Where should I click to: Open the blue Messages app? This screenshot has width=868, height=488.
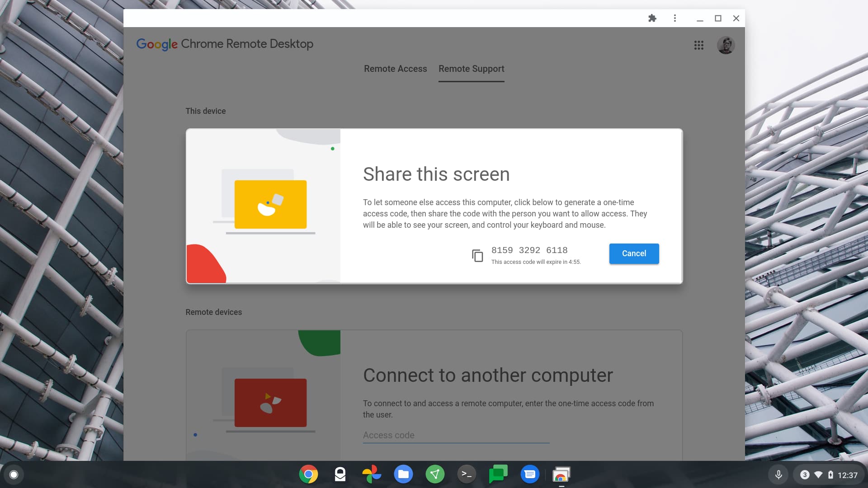(530, 474)
